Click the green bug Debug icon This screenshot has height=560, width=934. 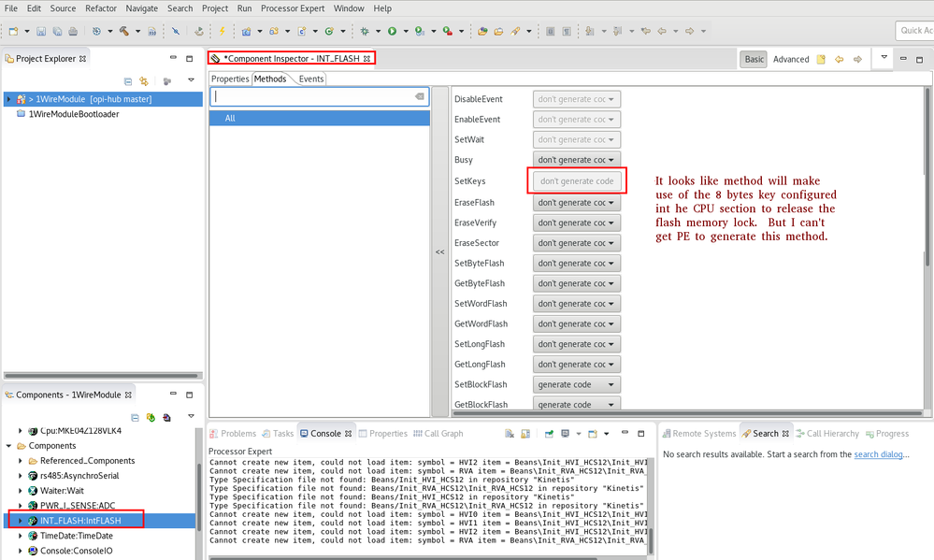point(365,31)
